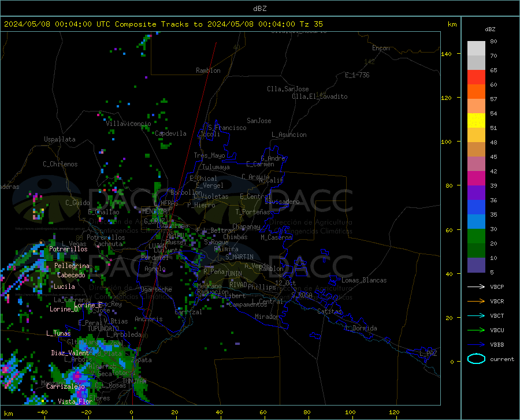Click the L_Asuncion location label
The height and width of the screenshot is (420, 520).
point(289,135)
